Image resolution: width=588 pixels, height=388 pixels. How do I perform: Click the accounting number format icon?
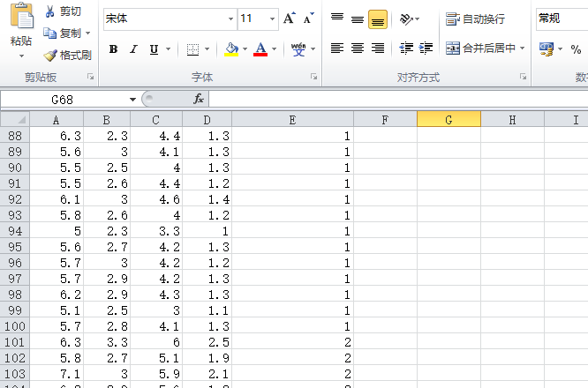click(547, 48)
